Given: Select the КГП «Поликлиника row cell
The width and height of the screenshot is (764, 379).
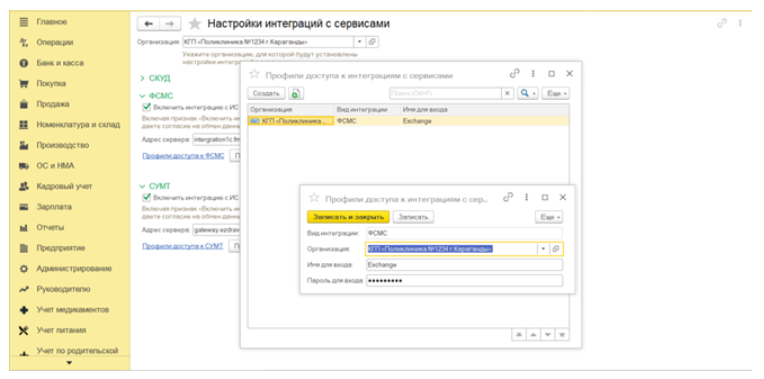Looking at the screenshot, I should [x=291, y=121].
